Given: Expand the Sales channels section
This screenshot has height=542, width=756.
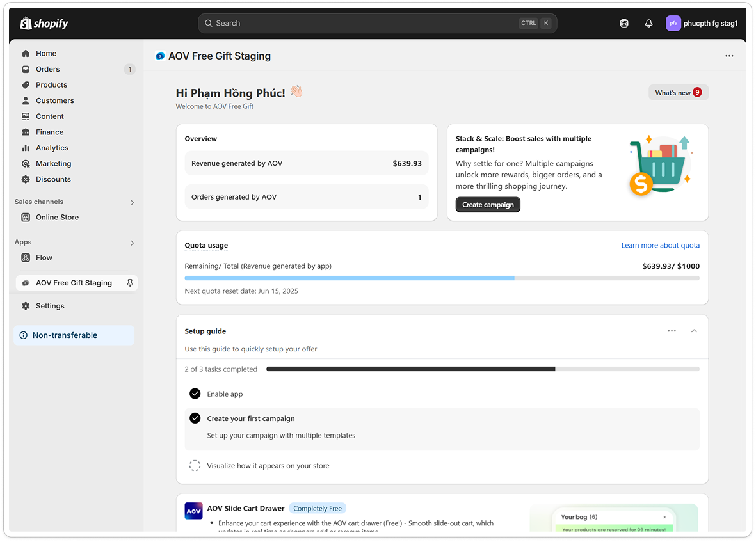Looking at the screenshot, I should (x=132, y=203).
